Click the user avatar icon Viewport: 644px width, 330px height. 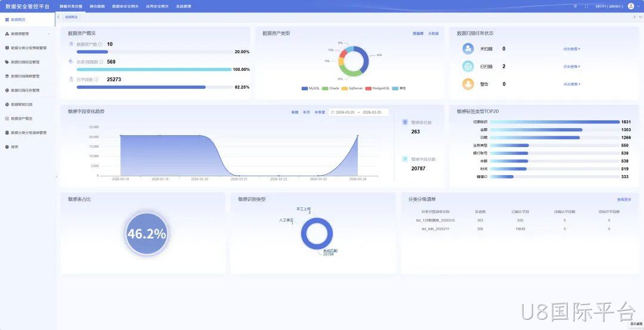(x=631, y=6)
